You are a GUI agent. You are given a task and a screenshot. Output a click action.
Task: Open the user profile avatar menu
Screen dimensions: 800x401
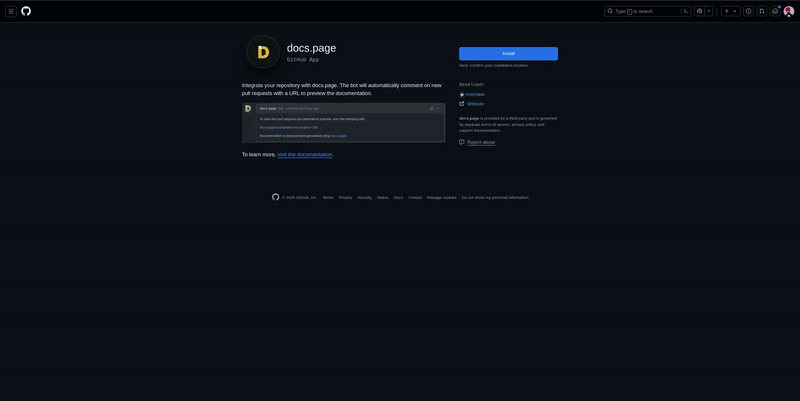coord(789,11)
